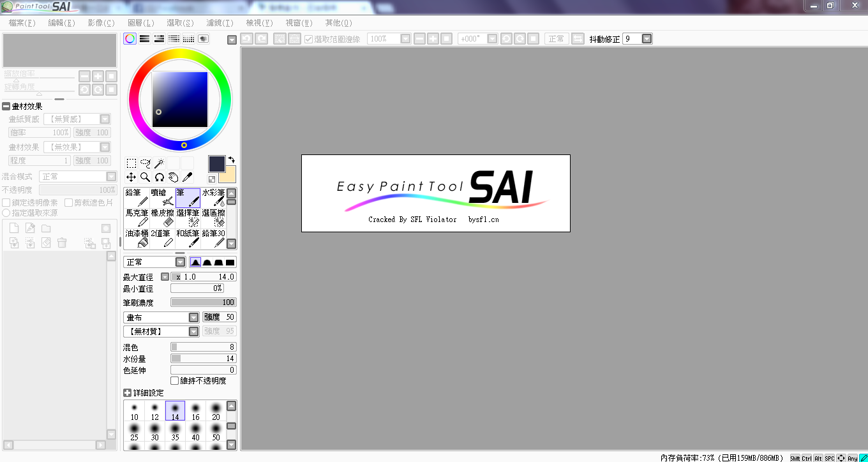
Task: Select the 鉛筆 pencil tool
Action: click(137, 198)
